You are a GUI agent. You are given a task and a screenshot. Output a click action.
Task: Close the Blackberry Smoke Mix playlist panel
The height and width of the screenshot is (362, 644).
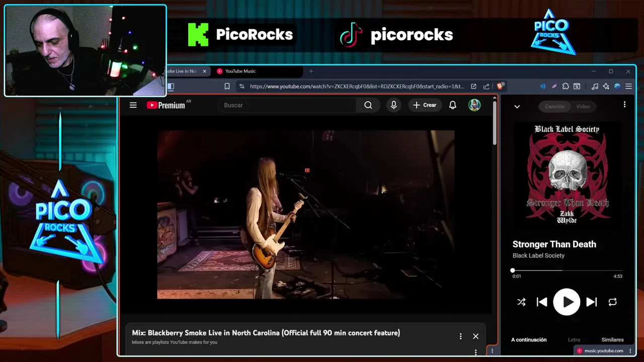coord(475,336)
